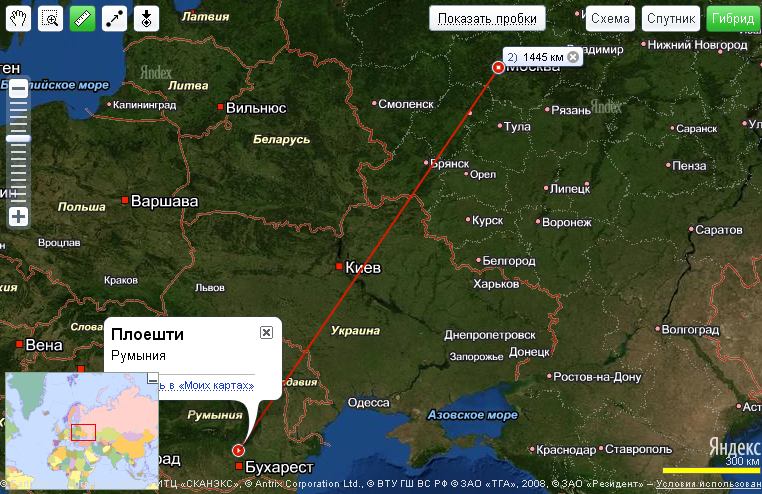This screenshot has width=762, height=494.
Task: Zoom in with the plus button
Action: tap(18, 217)
